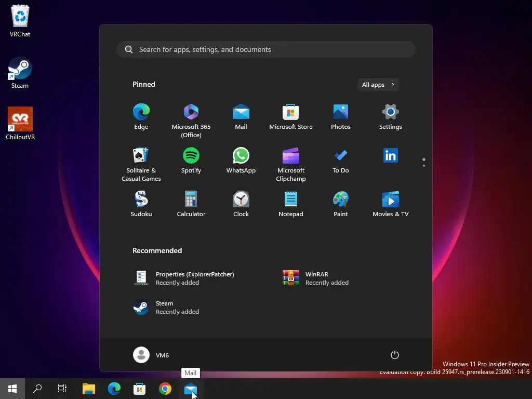Screen dimensions: 532x399
Task: Select the ChilloutVR desktop shortcut
Action: coord(20,124)
